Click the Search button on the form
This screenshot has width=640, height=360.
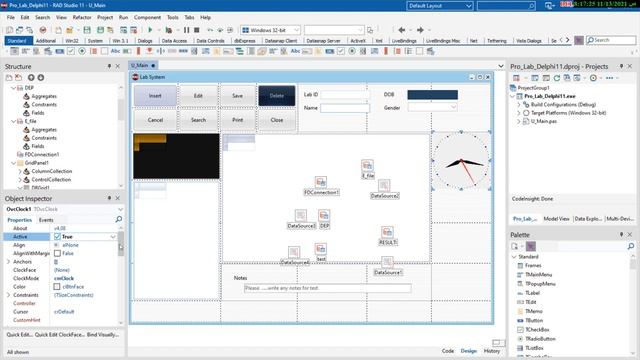[x=198, y=120]
